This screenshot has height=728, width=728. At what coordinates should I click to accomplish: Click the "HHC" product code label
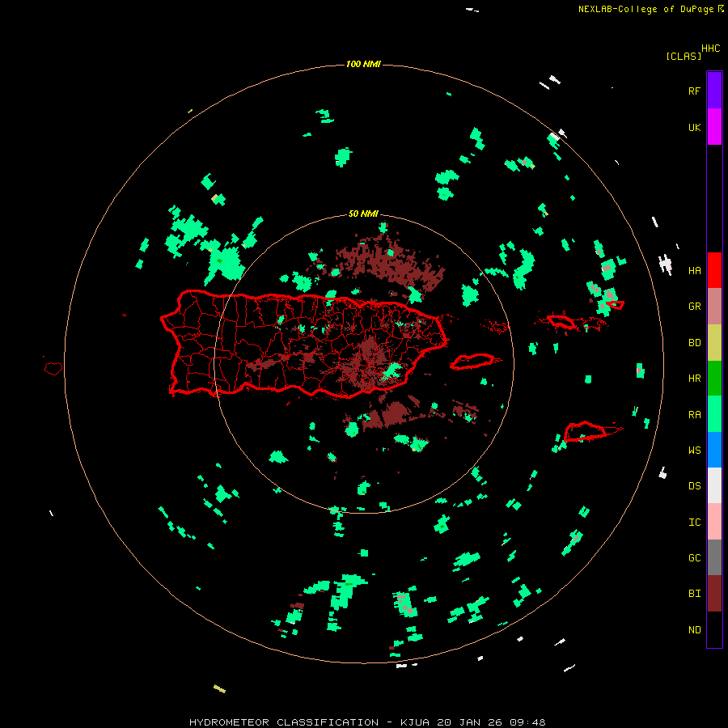pos(711,49)
